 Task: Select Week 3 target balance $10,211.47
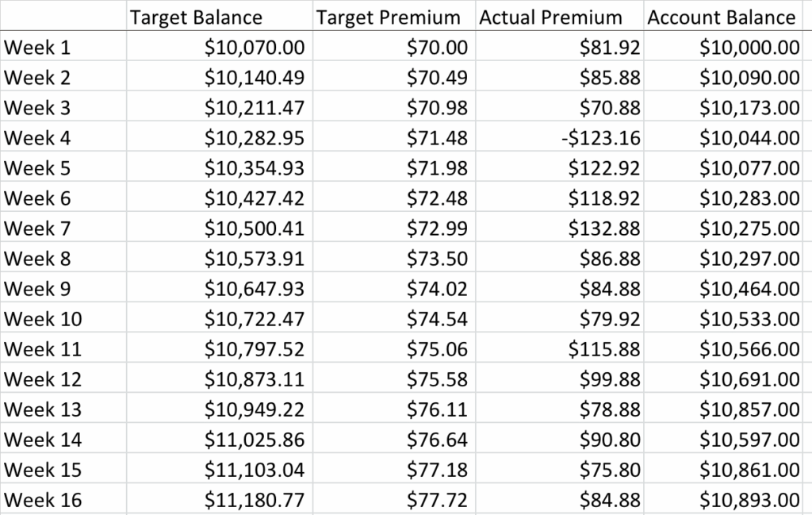[254, 108]
